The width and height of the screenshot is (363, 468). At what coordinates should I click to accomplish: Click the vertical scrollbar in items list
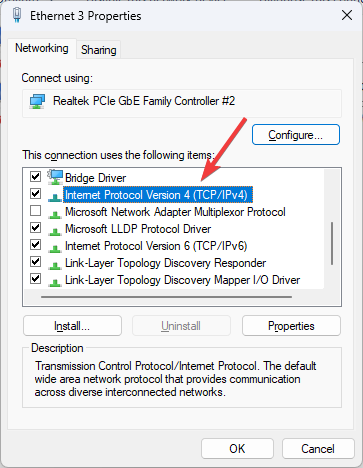click(332, 244)
